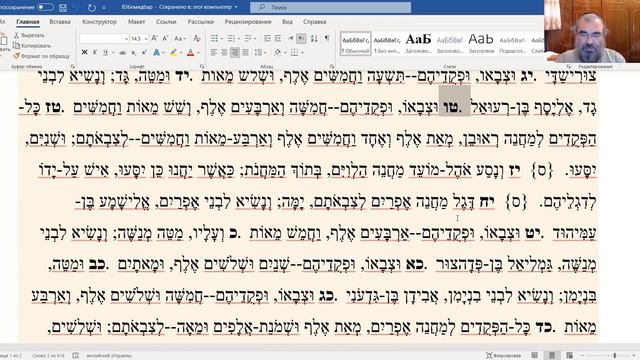The height and width of the screenshot is (360, 640).
Task: Open the highlight color dropdown arrow
Action: point(181,53)
